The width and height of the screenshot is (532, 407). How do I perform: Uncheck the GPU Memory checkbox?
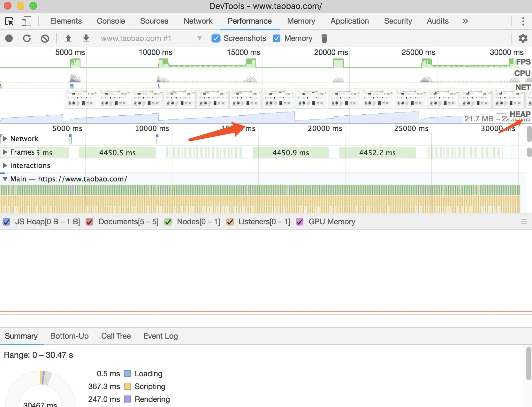pyautogui.click(x=300, y=222)
